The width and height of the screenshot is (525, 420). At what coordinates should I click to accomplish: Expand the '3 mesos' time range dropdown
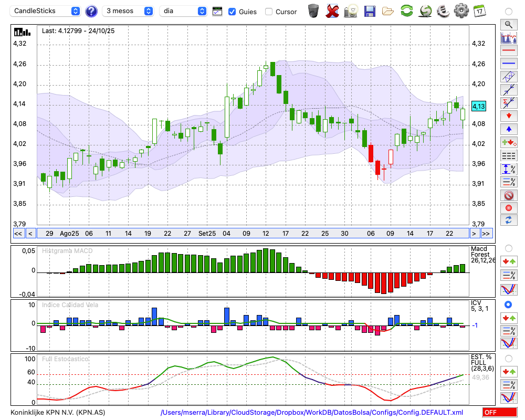[129, 11]
